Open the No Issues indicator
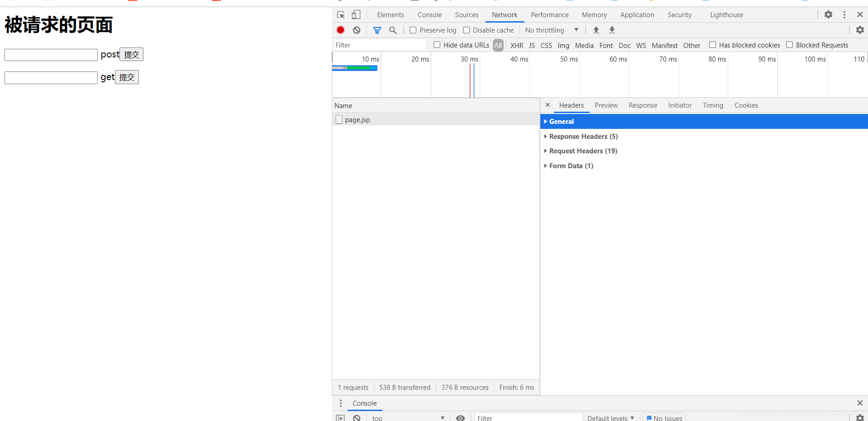Viewport: 868px width, 421px height. coord(664,418)
